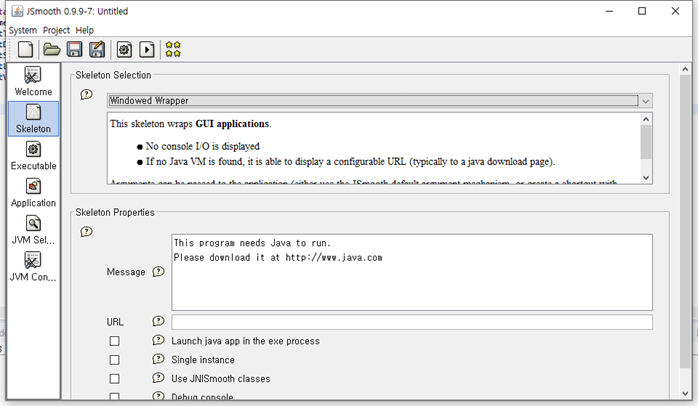Click the help bubble under Skeleton Properties

coord(86,231)
